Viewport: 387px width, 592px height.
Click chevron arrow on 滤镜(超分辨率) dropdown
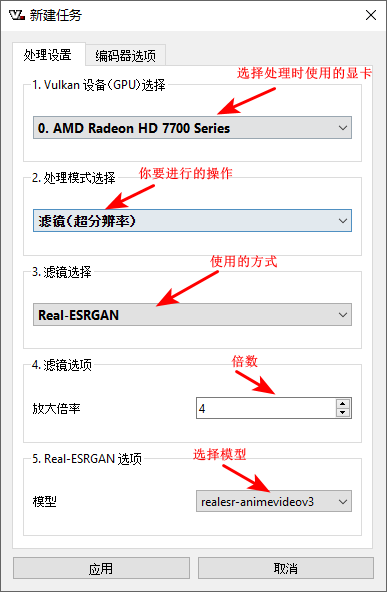343,221
